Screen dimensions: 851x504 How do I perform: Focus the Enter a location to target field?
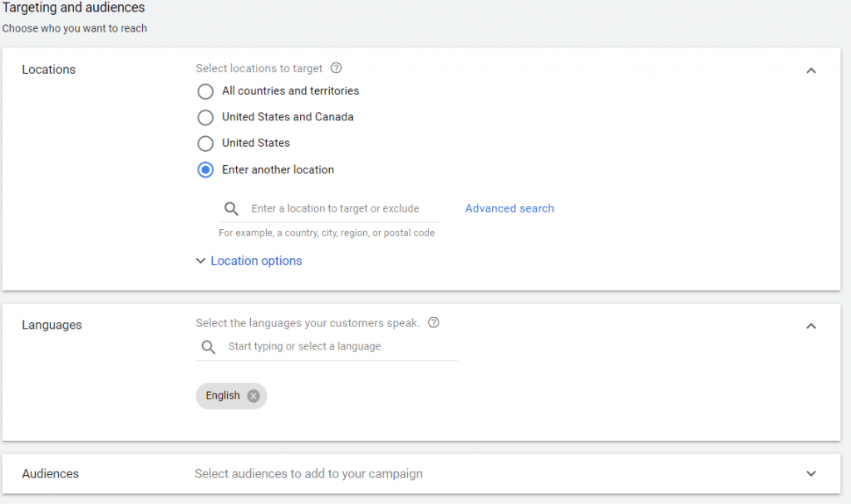click(341, 209)
